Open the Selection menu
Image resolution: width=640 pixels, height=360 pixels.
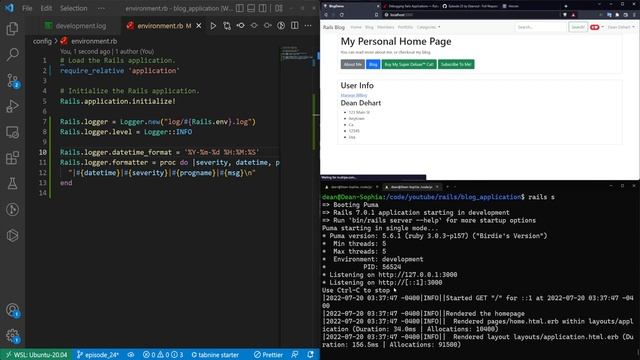(x=73, y=8)
